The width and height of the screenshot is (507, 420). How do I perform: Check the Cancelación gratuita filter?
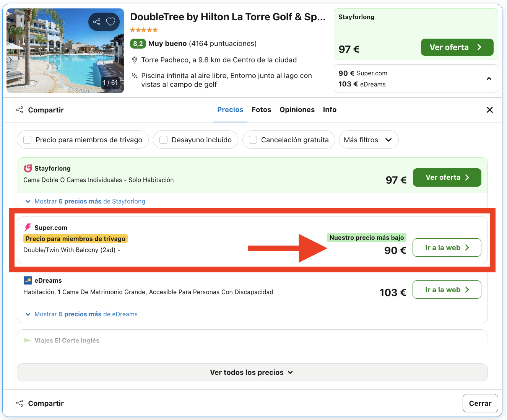tap(253, 140)
